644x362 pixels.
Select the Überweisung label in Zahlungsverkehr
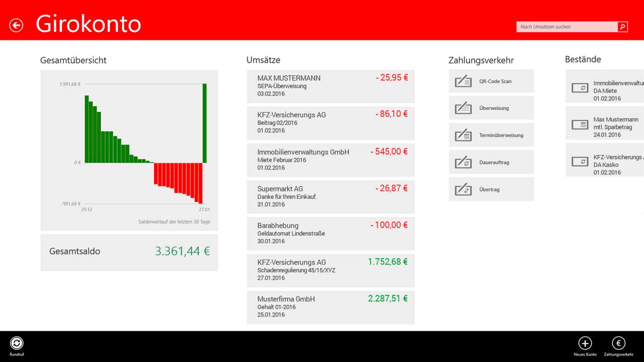coord(494,108)
